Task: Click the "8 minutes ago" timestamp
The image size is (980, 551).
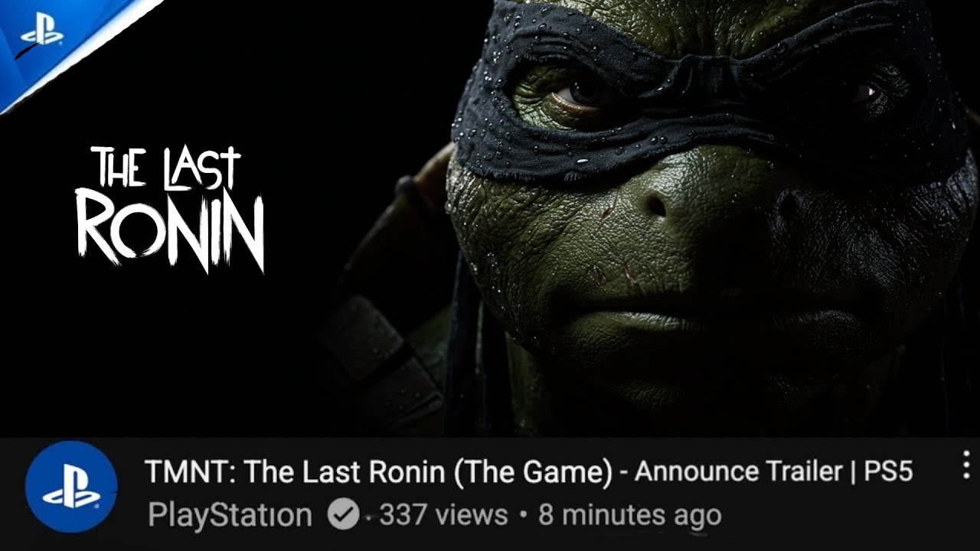Action: [629, 515]
